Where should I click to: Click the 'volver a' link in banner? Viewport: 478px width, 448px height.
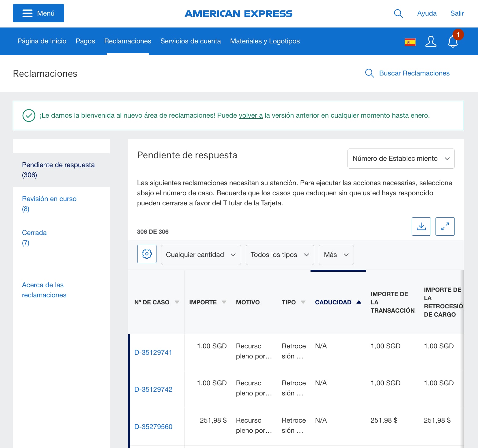pyautogui.click(x=250, y=116)
